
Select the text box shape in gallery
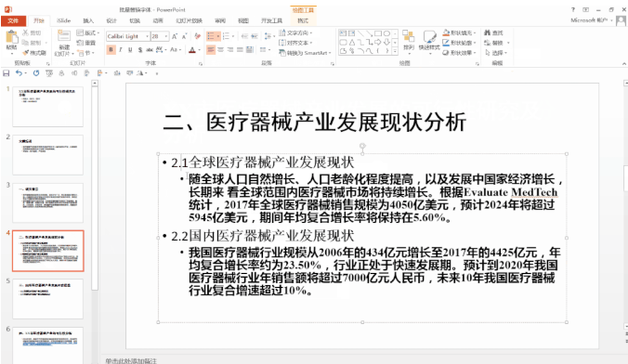[343, 33]
